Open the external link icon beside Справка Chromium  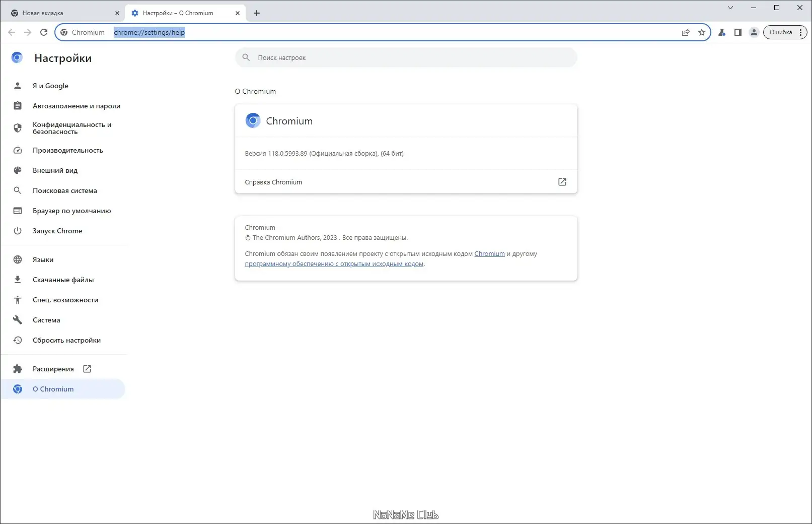[x=562, y=182]
